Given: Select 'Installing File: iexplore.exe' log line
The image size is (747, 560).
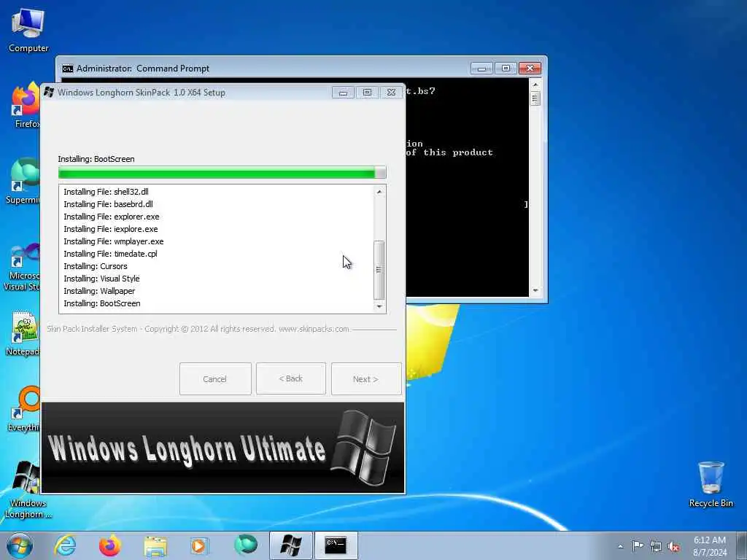Looking at the screenshot, I should click(111, 229).
